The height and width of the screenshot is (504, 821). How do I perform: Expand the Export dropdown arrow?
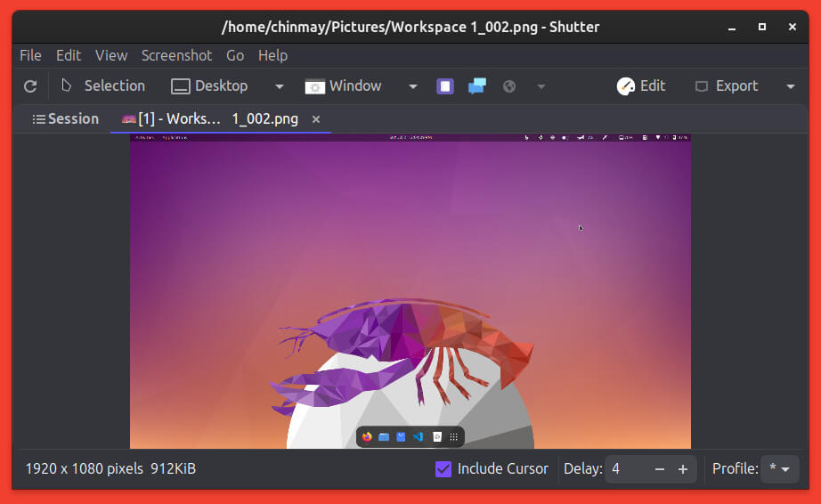tap(790, 86)
